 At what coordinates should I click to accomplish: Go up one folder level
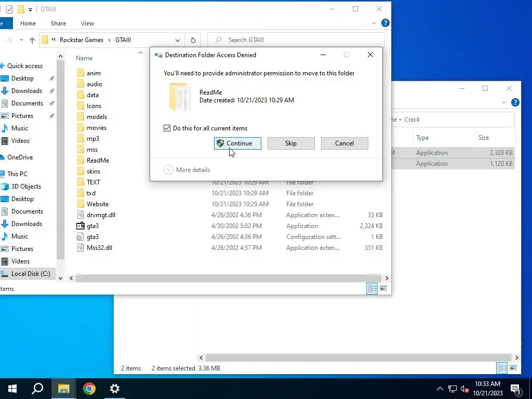(32, 40)
